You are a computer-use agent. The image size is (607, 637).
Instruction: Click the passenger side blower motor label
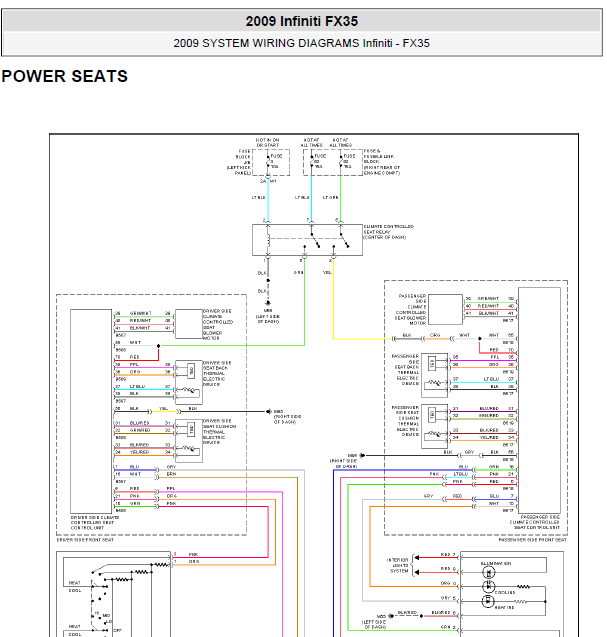[x=410, y=310]
